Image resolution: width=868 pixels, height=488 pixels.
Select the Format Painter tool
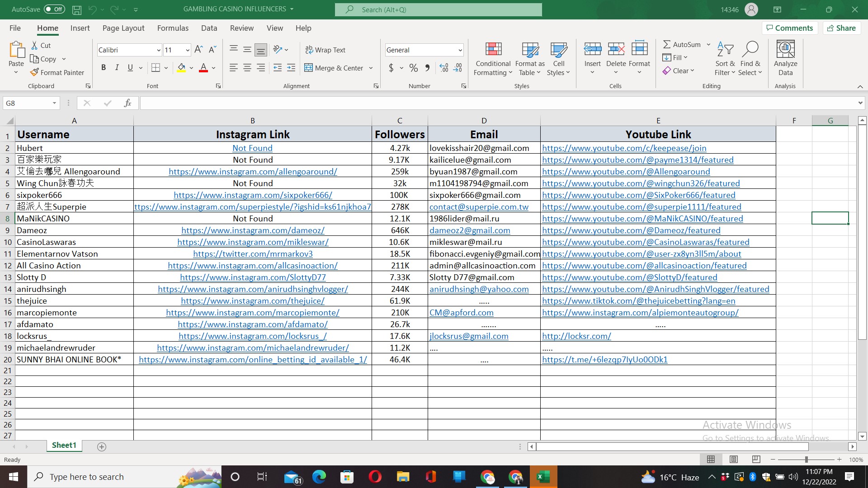tap(57, 72)
